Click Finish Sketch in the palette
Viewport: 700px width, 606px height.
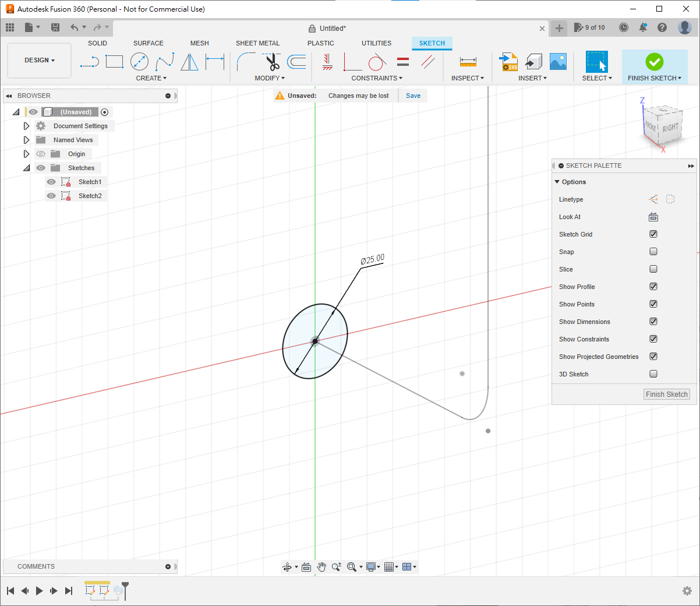tap(666, 394)
